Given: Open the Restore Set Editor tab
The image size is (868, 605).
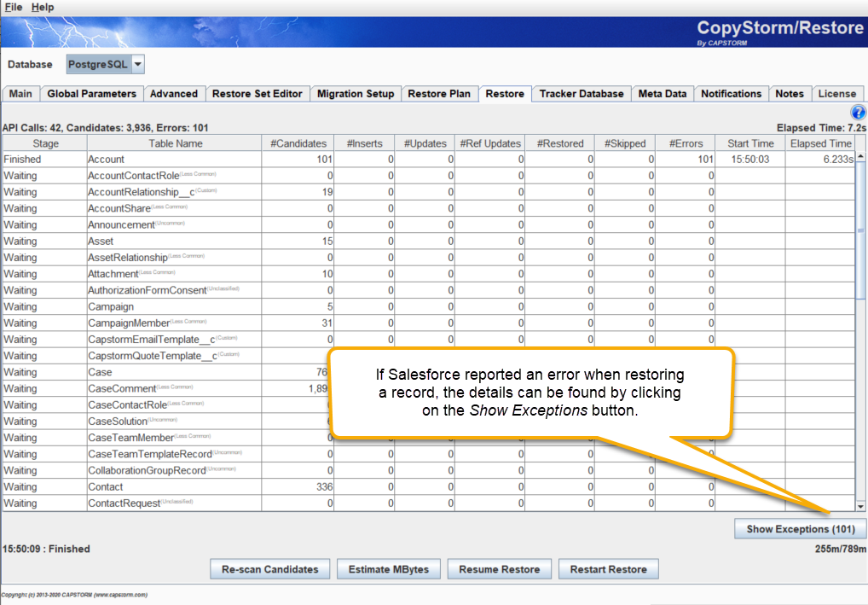Looking at the screenshot, I should click(x=258, y=94).
